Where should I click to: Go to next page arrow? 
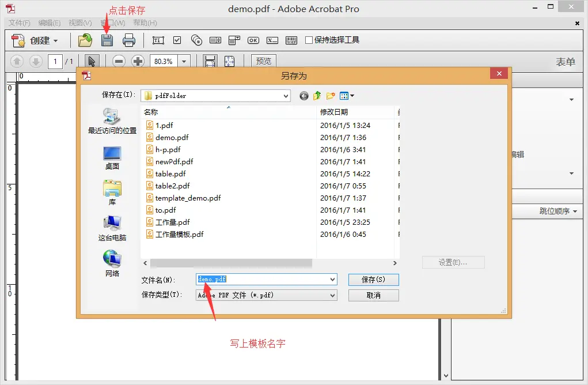(x=36, y=61)
